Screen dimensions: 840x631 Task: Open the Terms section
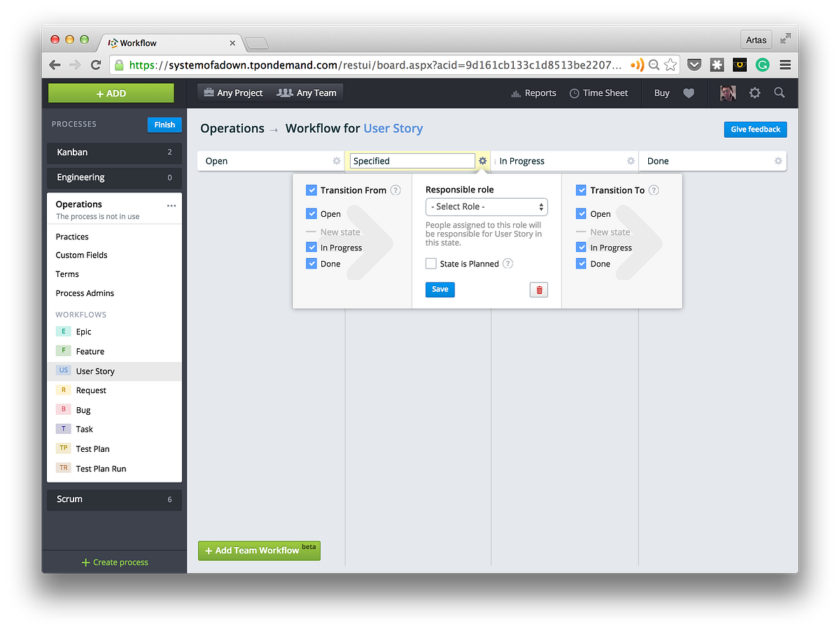(67, 274)
